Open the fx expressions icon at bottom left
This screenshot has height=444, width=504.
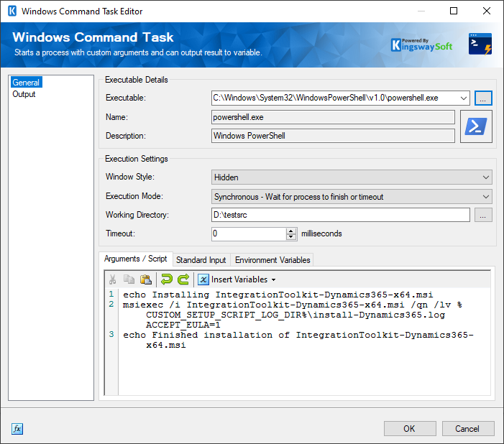[x=17, y=429]
